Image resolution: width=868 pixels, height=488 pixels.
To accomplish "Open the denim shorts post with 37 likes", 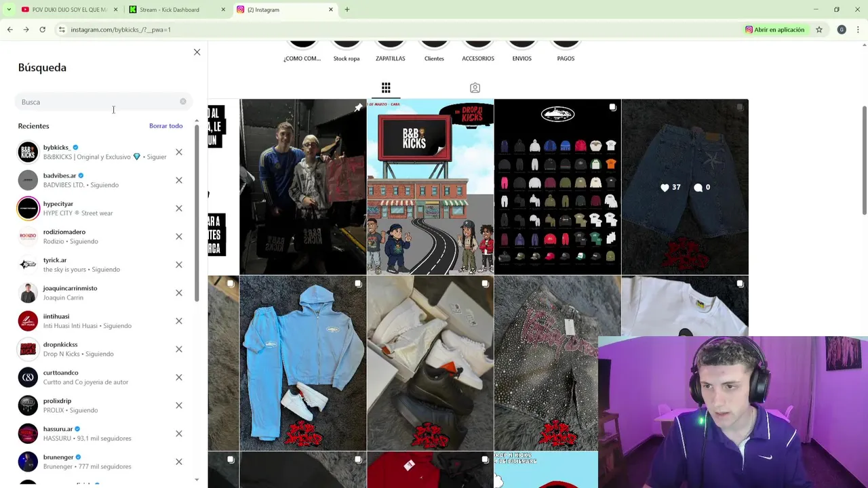I will point(685,187).
